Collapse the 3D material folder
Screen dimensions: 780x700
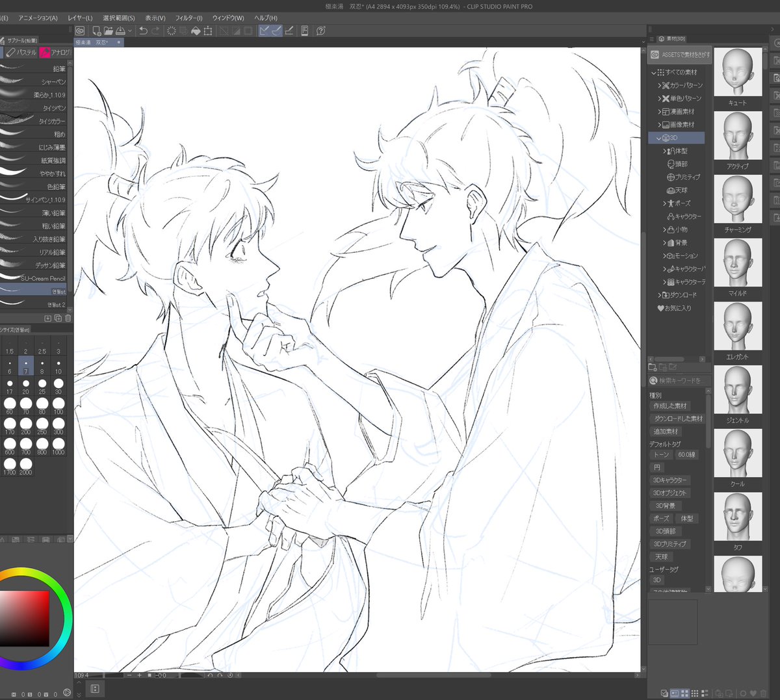point(659,138)
